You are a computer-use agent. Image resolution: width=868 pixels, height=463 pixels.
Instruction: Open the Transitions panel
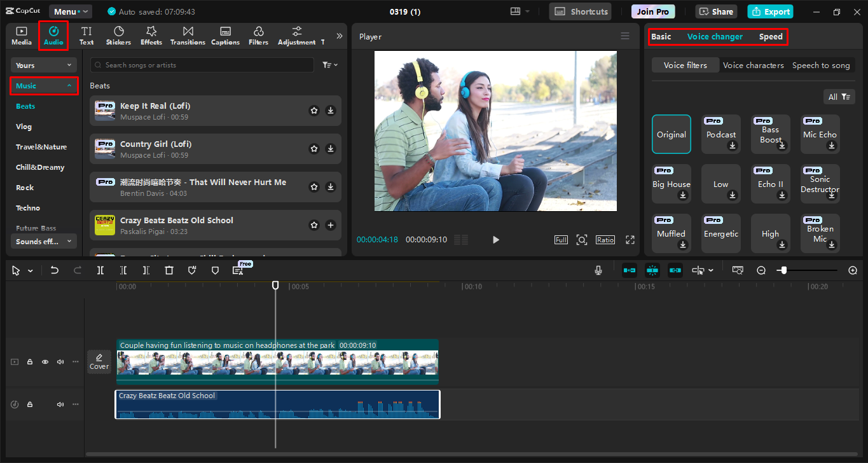pyautogui.click(x=187, y=35)
